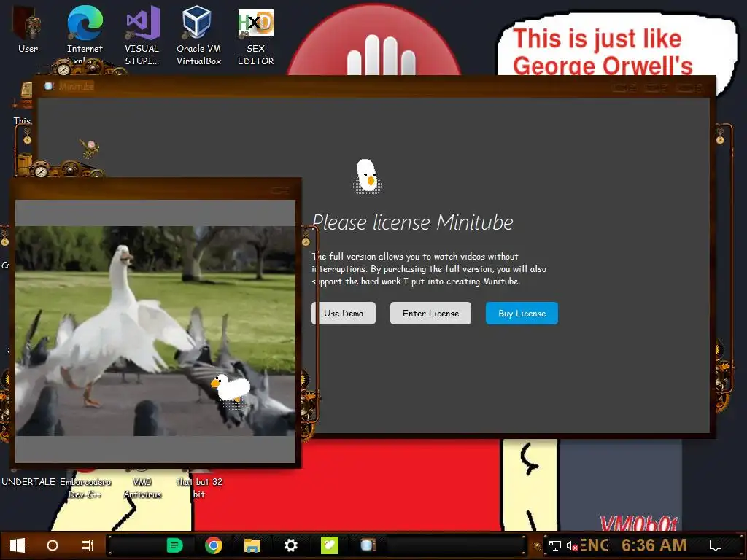Viewport: 747px width, 560px height.
Task: Open the Visual Studio desktop shortcut
Action: [142, 35]
